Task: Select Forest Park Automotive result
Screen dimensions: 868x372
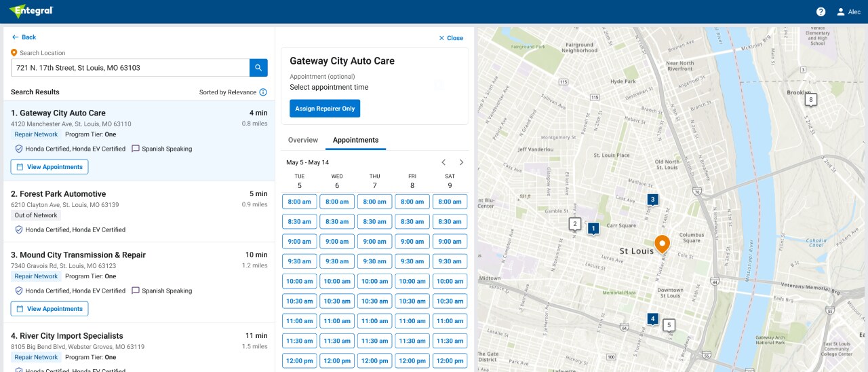Action: 139,211
